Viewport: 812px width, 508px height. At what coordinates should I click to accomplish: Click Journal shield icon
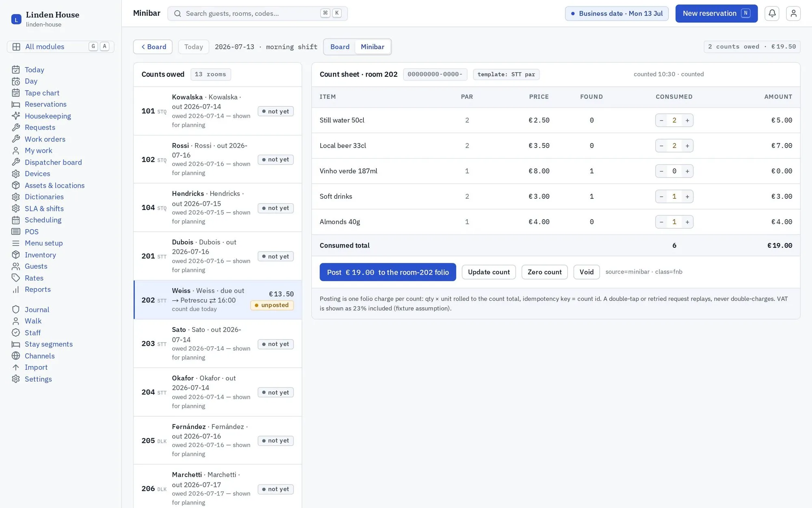click(16, 310)
